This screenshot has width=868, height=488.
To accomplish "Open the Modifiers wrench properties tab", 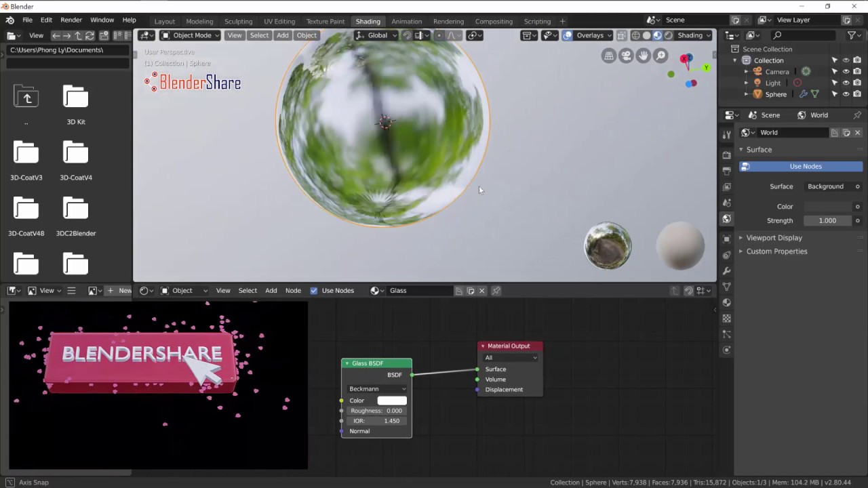I will (727, 271).
